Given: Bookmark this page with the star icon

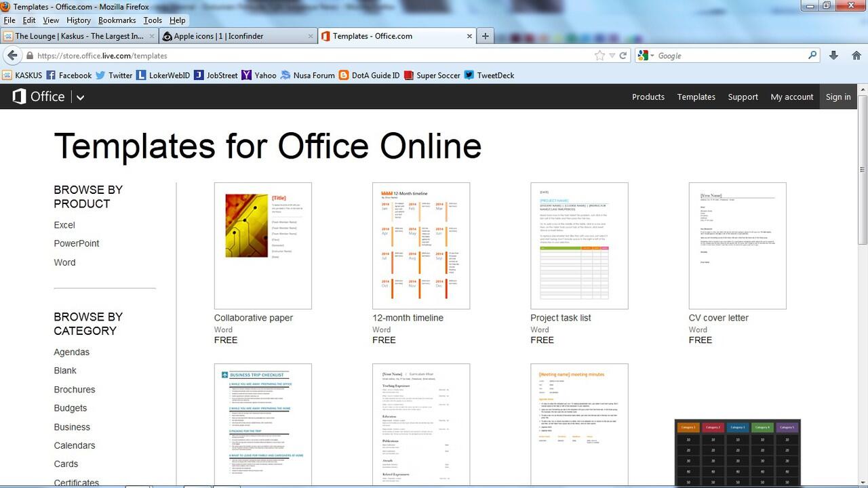Looking at the screenshot, I should pyautogui.click(x=599, y=56).
